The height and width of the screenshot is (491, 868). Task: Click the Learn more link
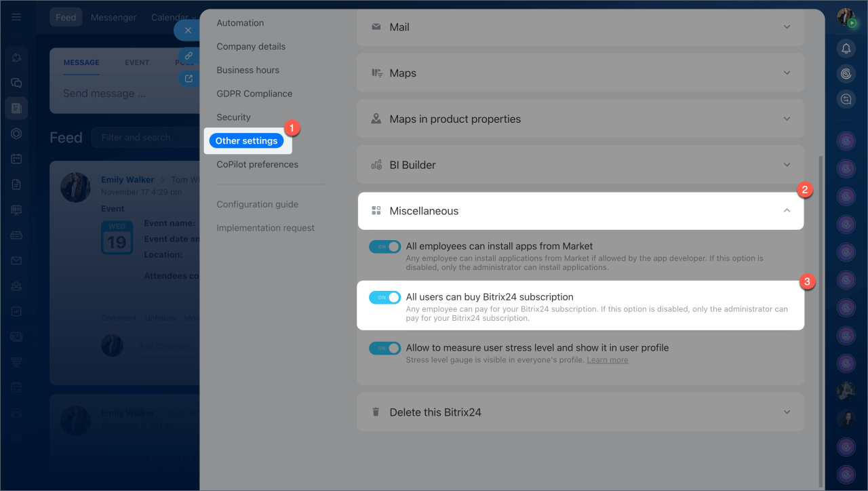tap(607, 360)
